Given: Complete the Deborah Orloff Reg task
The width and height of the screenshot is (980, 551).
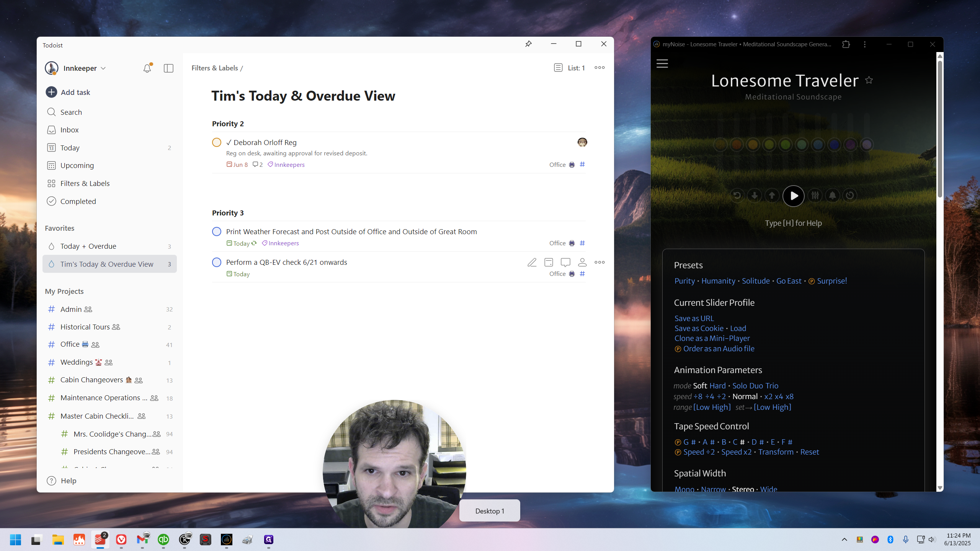Looking at the screenshot, I should [217, 142].
